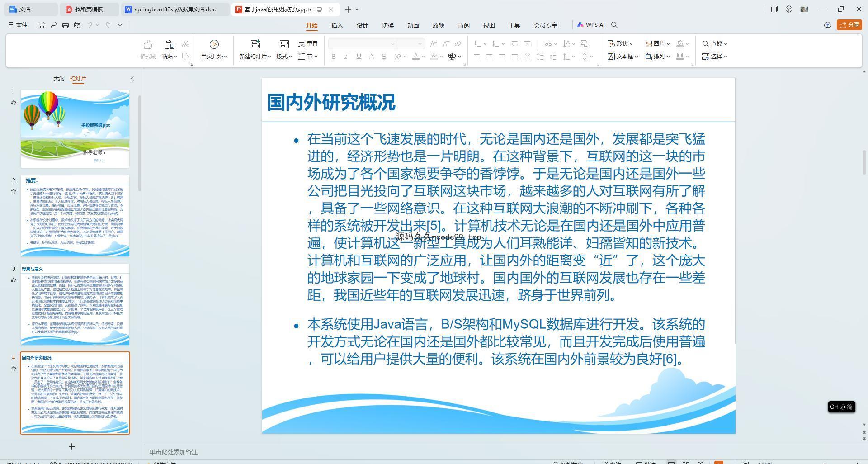This screenshot has width=868, height=464.
Task: Click the cloud sync icon near Share
Action: (x=827, y=25)
